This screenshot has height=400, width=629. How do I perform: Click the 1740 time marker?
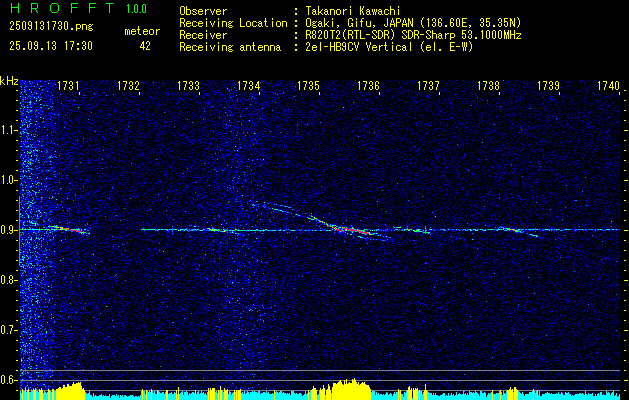click(609, 86)
